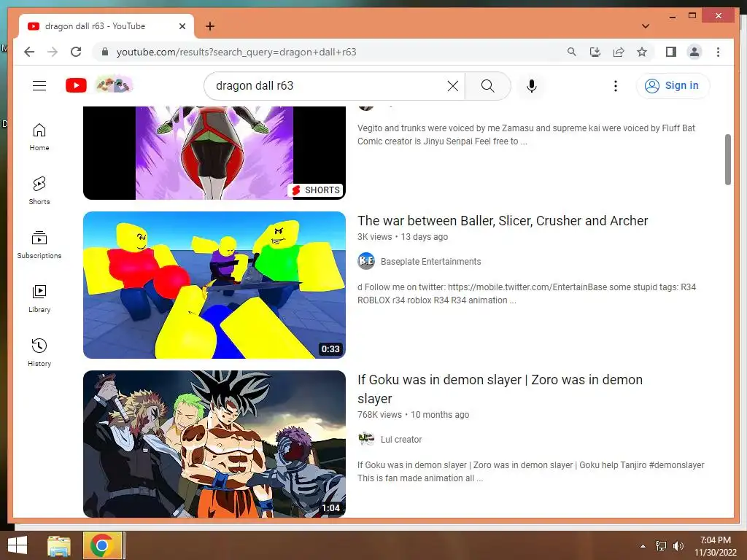
Task: Click the YouTube logo
Action: coord(76,86)
